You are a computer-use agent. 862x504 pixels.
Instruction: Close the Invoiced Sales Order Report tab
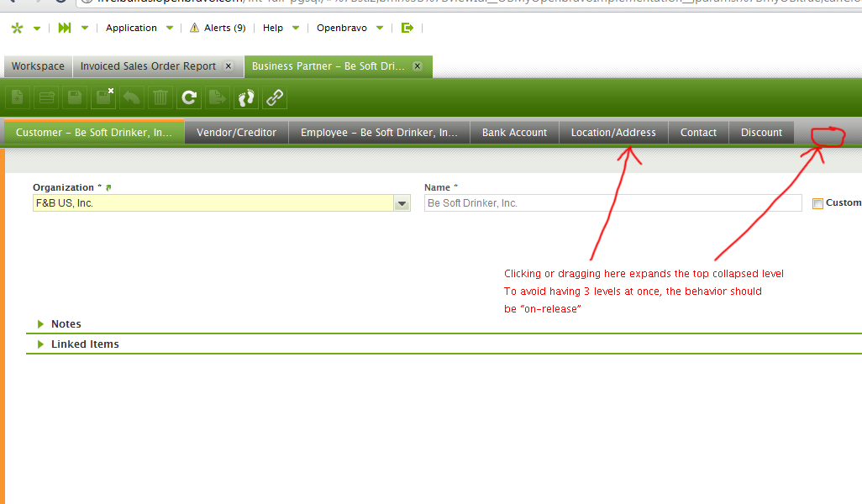pos(229,66)
